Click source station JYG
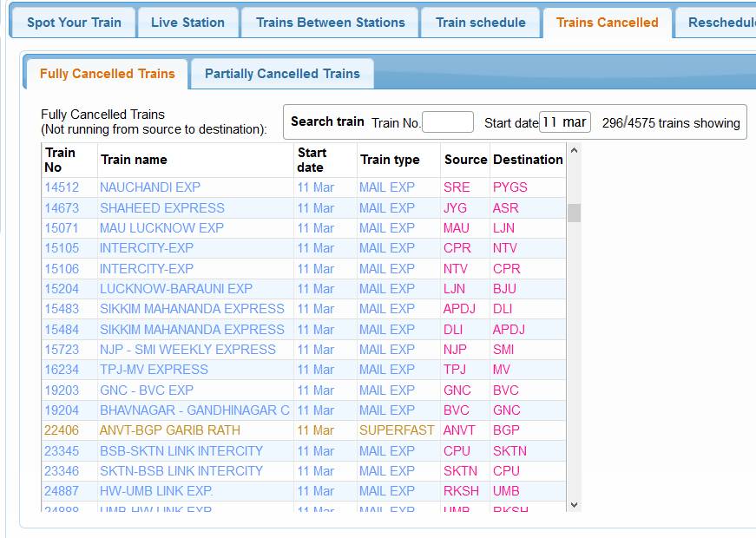 click(x=455, y=208)
